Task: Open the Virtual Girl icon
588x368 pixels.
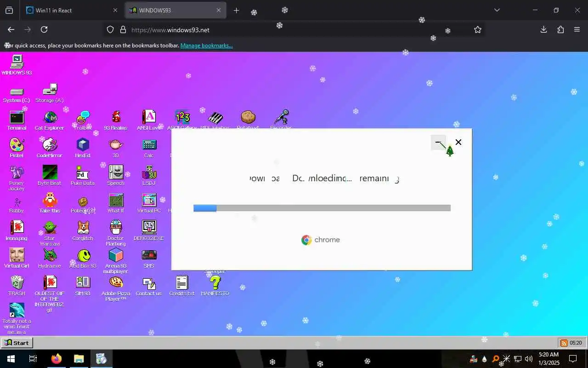Action: (x=17, y=259)
